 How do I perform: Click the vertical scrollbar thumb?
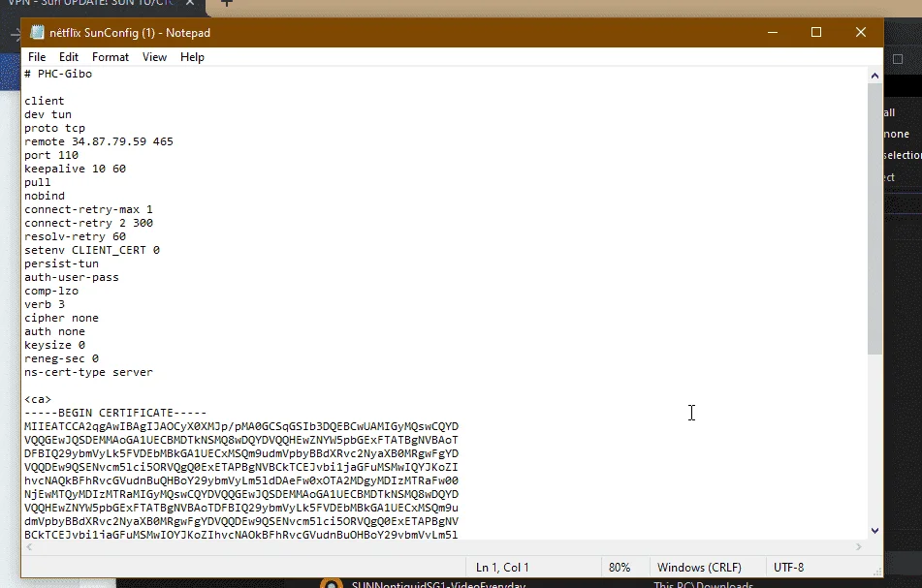874,219
